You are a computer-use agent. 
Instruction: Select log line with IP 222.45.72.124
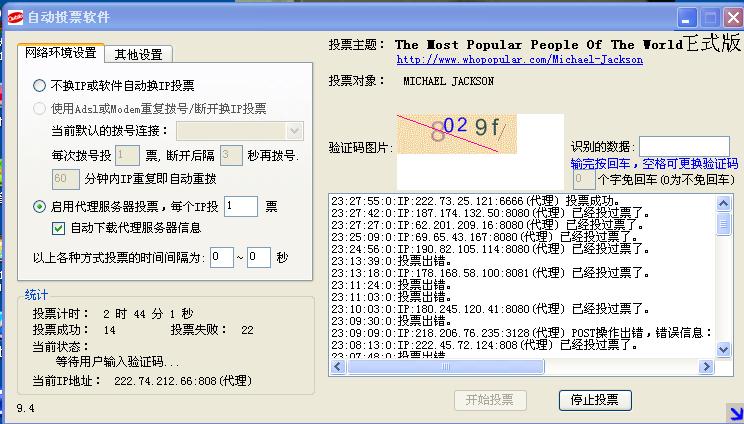pos(484,345)
